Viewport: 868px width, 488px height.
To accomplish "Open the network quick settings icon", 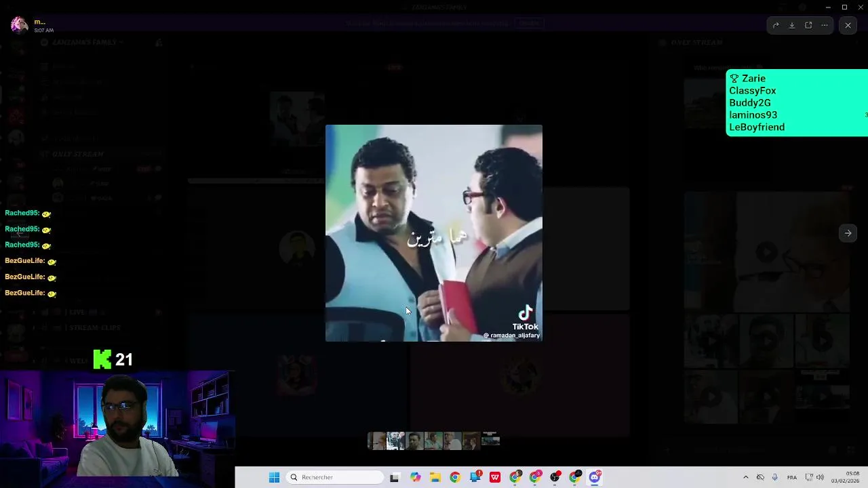I will pos(809,477).
